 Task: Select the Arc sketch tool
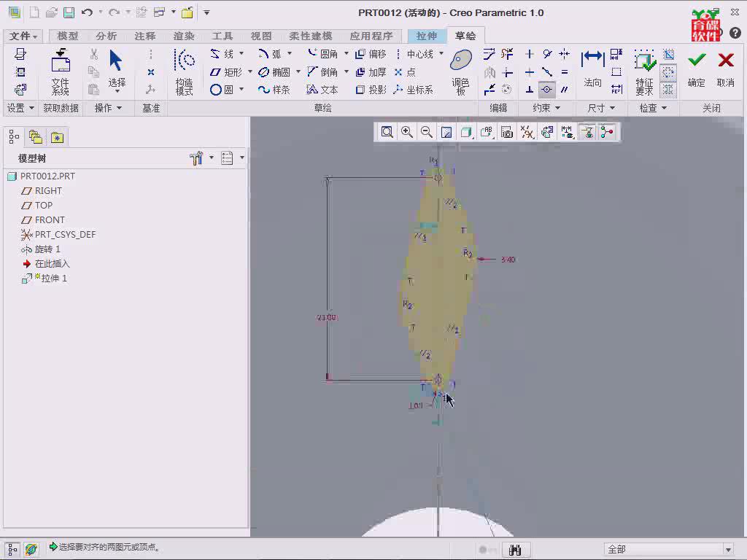click(x=270, y=54)
